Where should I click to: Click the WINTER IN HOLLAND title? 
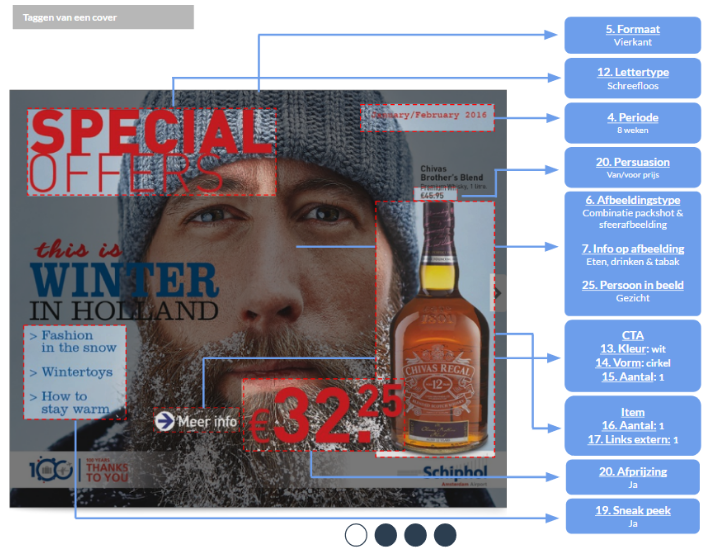coord(124,292)
